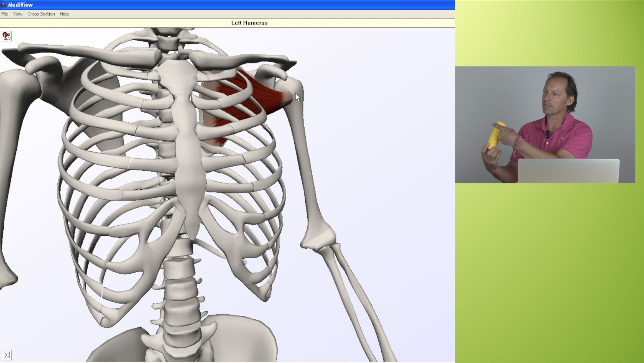Click the 'Left Humerus' label text
Viewport: 644px width, 363px height.
249,23
